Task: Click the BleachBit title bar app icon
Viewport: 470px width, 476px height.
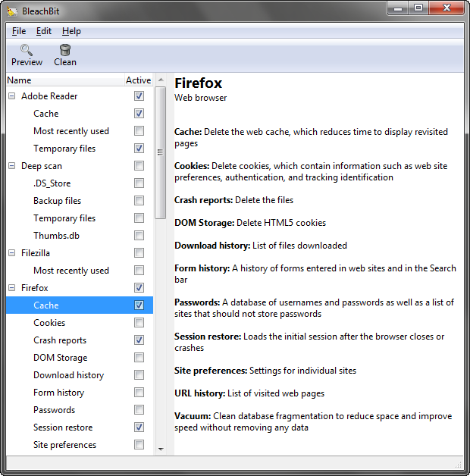Action: coord(12,11)
